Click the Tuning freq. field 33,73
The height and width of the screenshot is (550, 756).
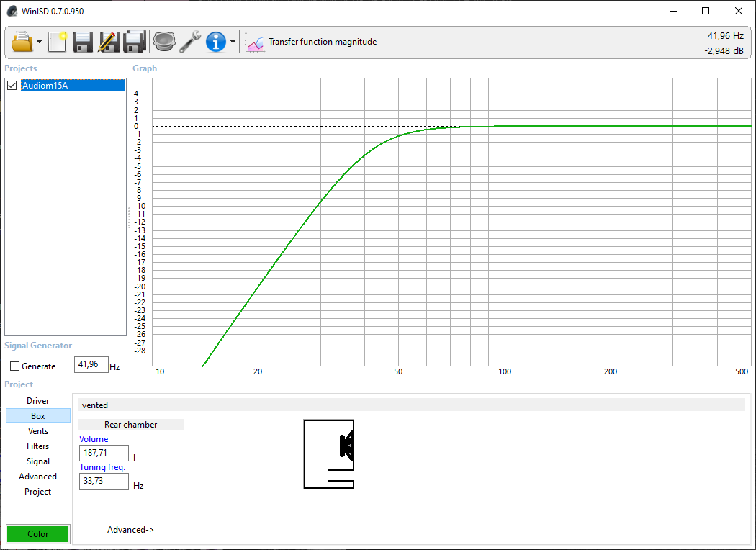(104, 481)
